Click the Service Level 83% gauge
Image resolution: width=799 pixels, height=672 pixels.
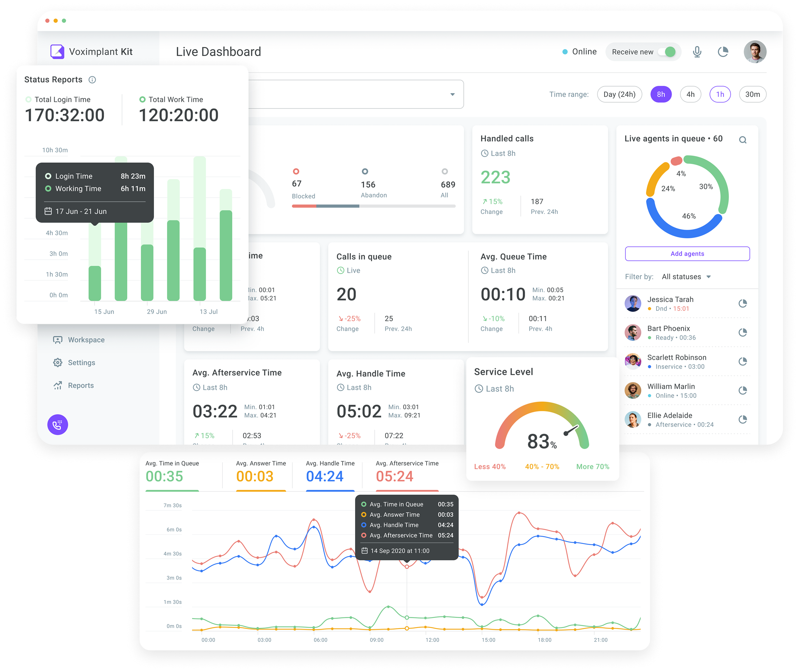pyautogui.click(x=542, y=426)
